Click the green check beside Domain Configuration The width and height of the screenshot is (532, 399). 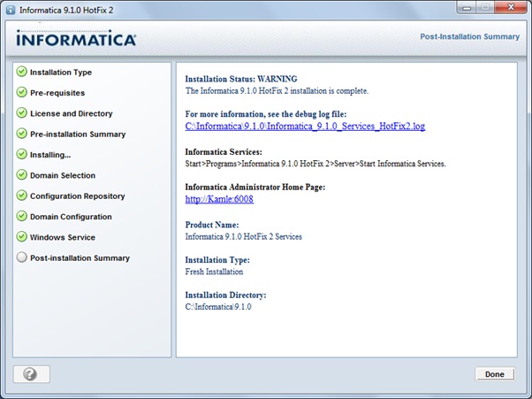(x=22, y=216)
